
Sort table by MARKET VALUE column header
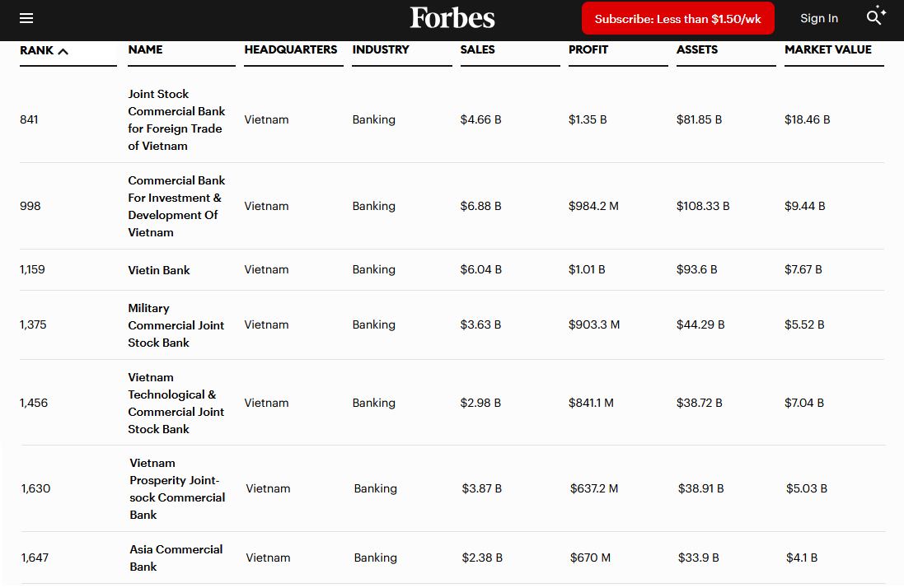tap(828, 49)
